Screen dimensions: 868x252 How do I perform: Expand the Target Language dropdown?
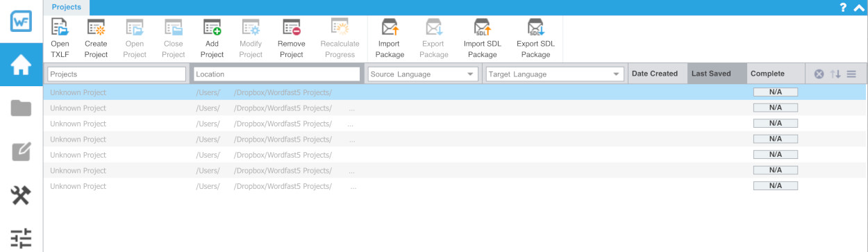coord(554,74)
